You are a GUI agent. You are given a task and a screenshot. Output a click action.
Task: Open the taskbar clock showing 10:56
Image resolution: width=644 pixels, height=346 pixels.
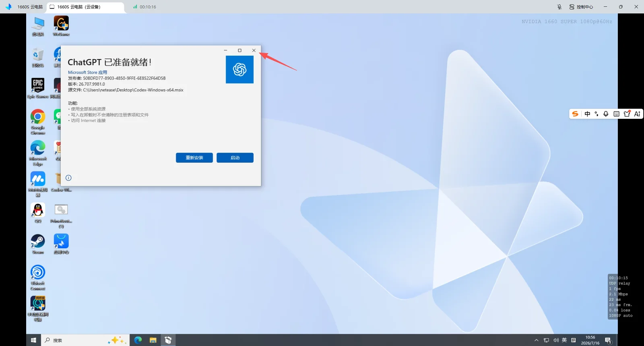[590, 340]
